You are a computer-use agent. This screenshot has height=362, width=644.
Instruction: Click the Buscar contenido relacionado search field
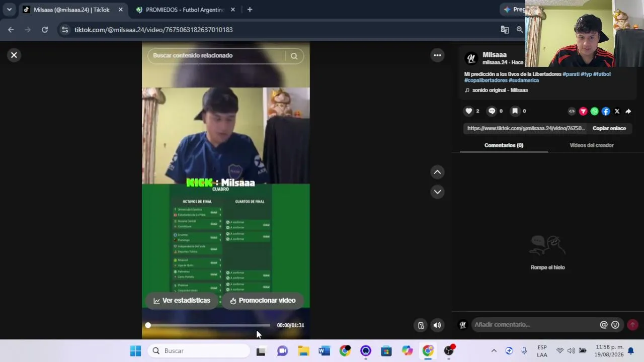pos(217,56)
